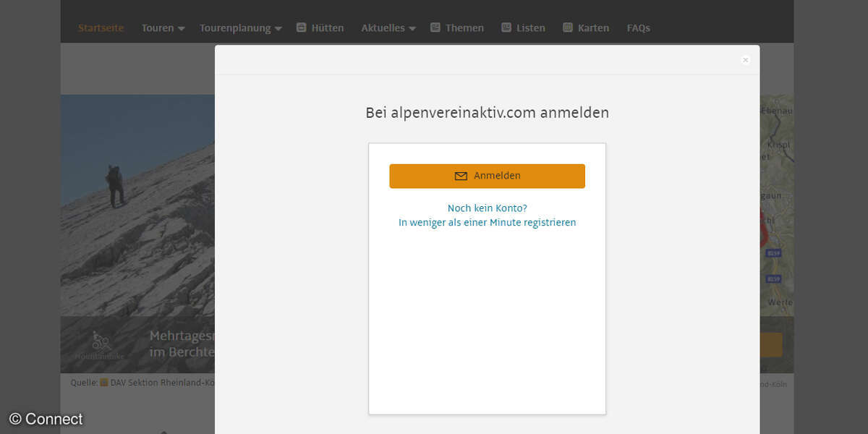Click 'In weniger als einer Minute registrieren'
The height and width of the screenshot is (434, 868).
click(x=488, y=223)
